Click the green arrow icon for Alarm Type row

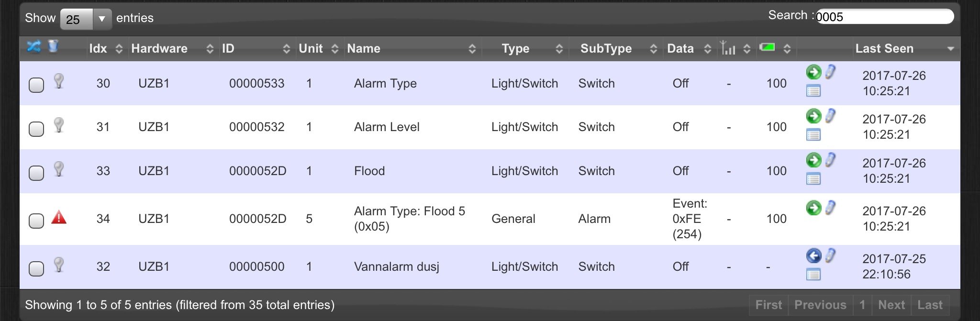coord(813,72)
